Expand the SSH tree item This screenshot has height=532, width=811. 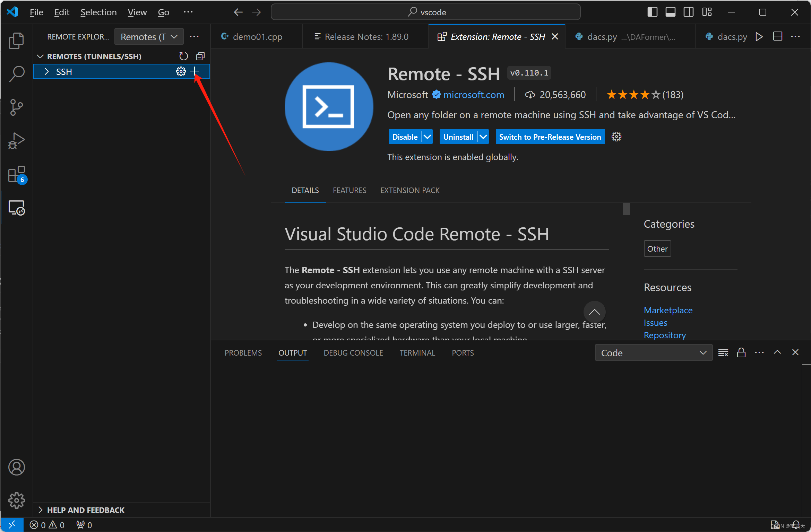coord(47,71)
